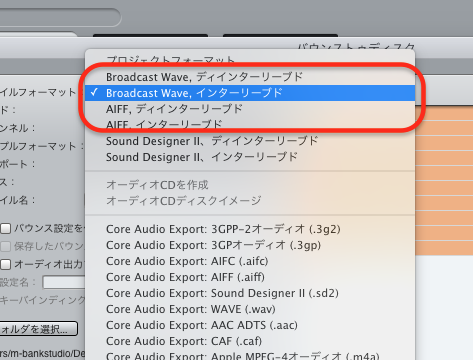Select Core Audio Export: CAF (.caf)
This screenshot has height=360, width=473.
pyautogui.click(x=250, y=341)
